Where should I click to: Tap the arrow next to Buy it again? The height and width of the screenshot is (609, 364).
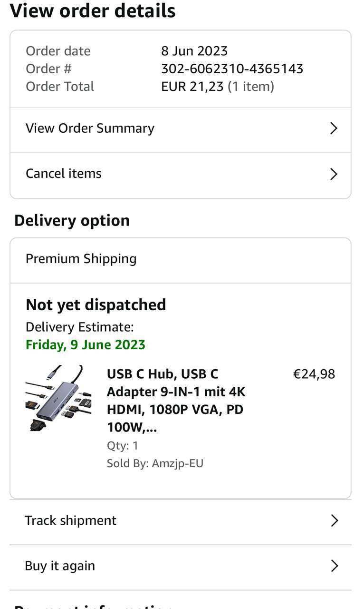[335, 566]
